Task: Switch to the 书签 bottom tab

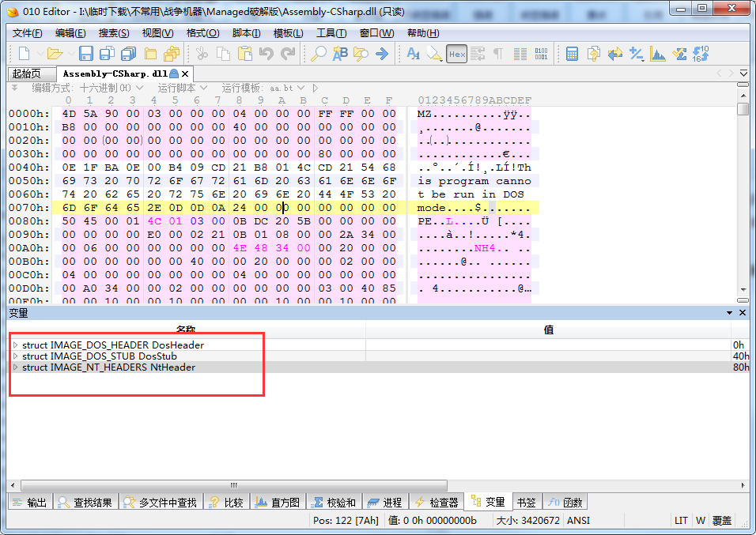Action: tap(527, 503)
